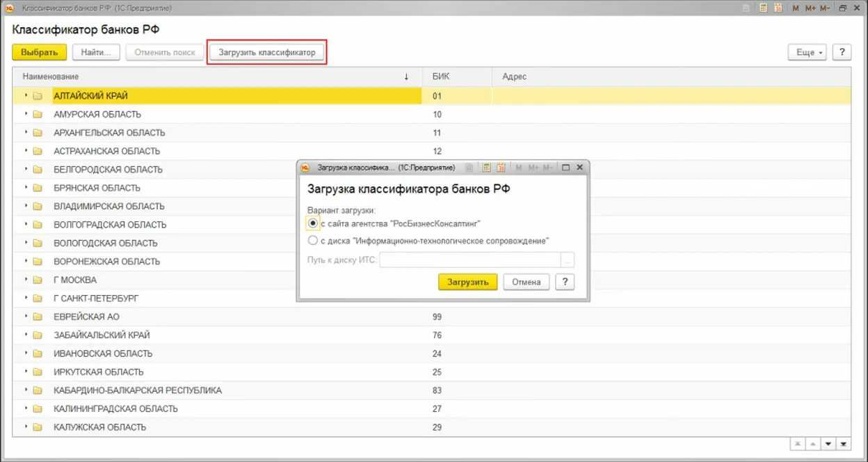Expand the АЛТАЙСКИЙ КРАЙ folder
The width and height of the screenshot is (868, 462).
(26, 96)
